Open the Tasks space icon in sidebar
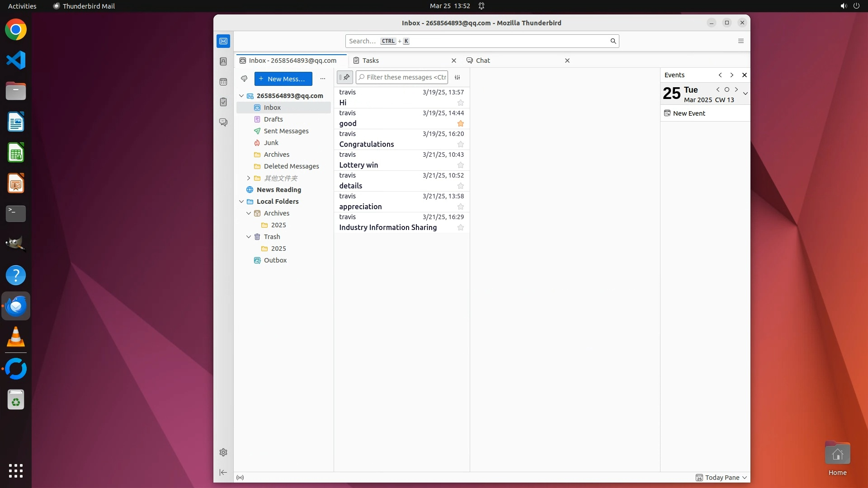The height and width of the screenshot is (488, 868). point(223,102)
